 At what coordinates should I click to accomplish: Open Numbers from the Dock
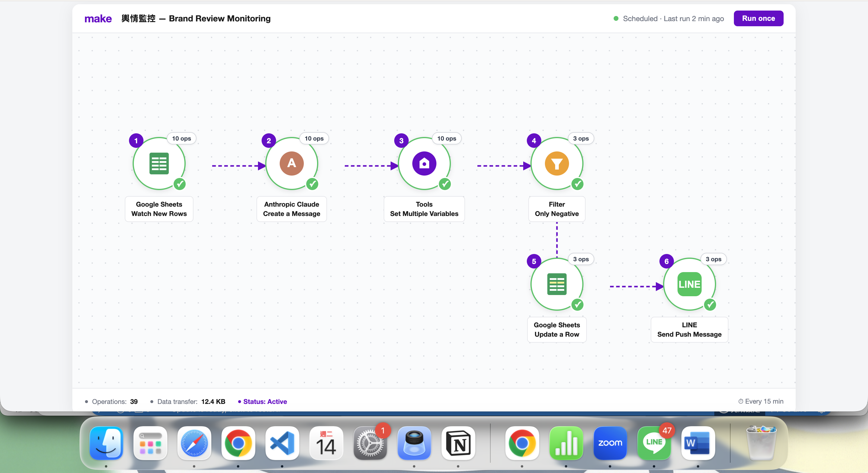pyautogui.click(x=566, y=443)
